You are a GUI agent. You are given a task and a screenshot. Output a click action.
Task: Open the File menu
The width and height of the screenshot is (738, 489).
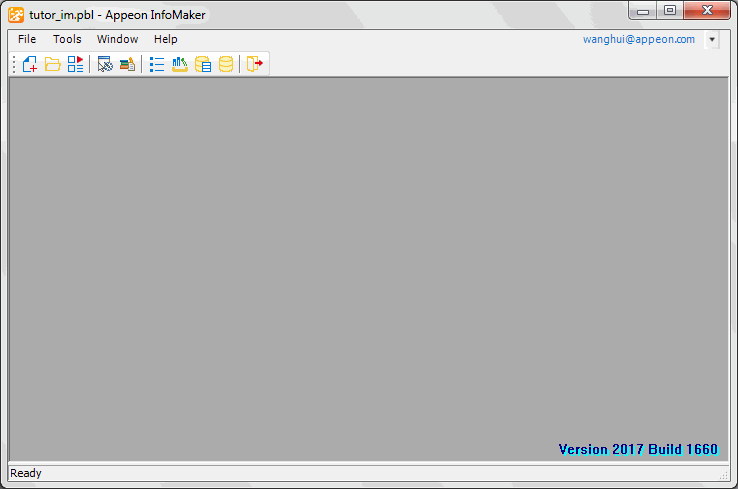pos(27,39)
